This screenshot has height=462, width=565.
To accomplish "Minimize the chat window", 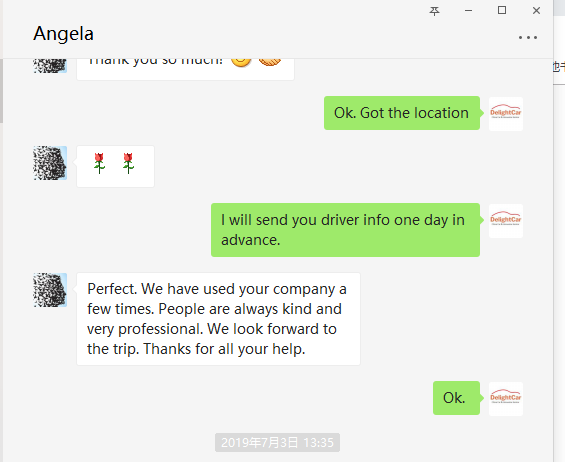I will [x=468, y=11].
